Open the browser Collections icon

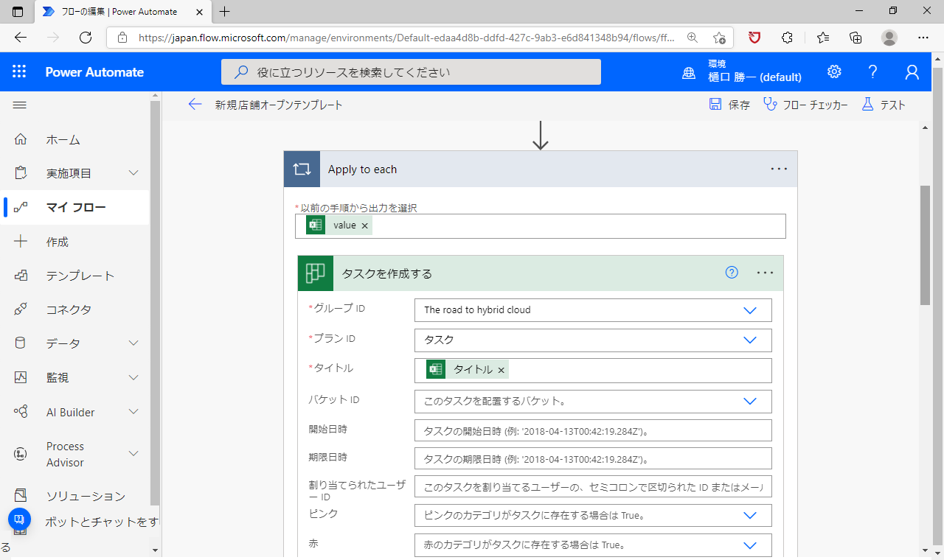855,38
